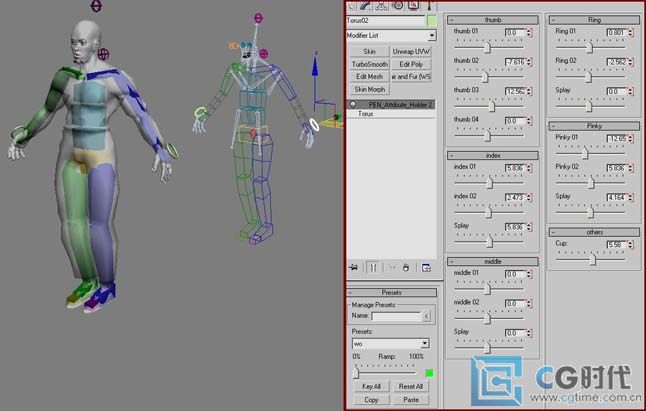This screenshot has width=646, height=411.
Task: Click the Edit Mesh button
Action: tap(369, 77)
